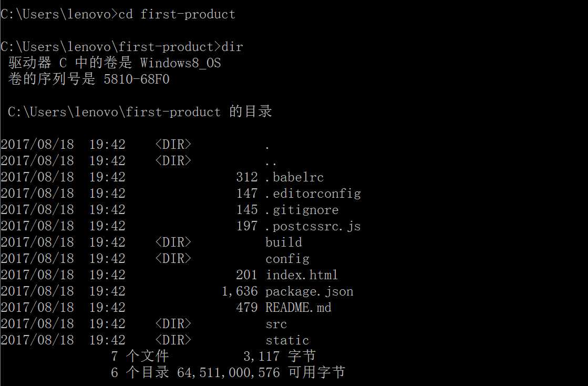
Task: Click the .postcssrc.js file name
Action: [313, 226]
